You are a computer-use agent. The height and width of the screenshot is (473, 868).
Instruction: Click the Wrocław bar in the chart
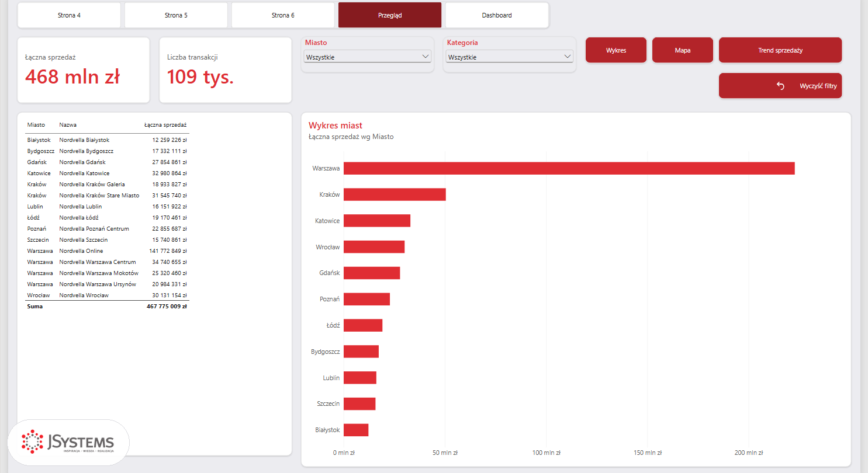(x=374, y=247)
